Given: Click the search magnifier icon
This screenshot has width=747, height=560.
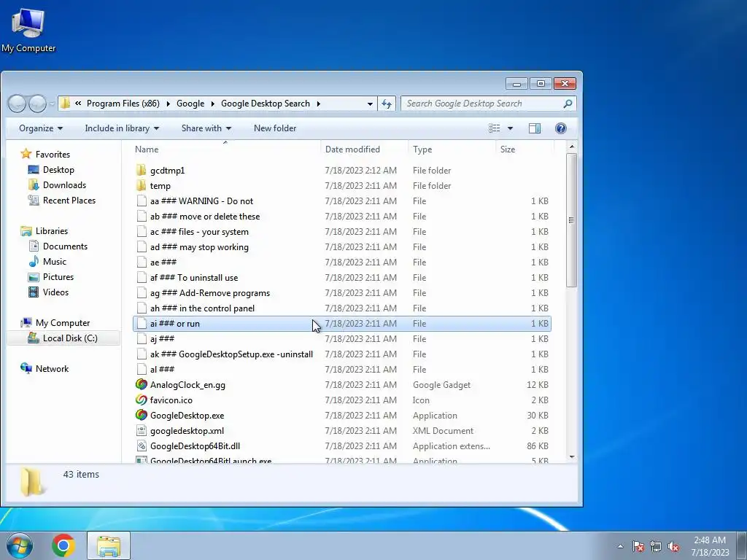Looking at the screenshot, I should pyautogui.click(x=568, y=104).
